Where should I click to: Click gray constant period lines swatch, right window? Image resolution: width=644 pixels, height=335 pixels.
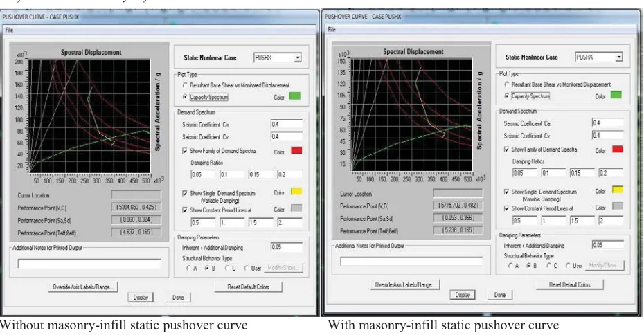618,206
